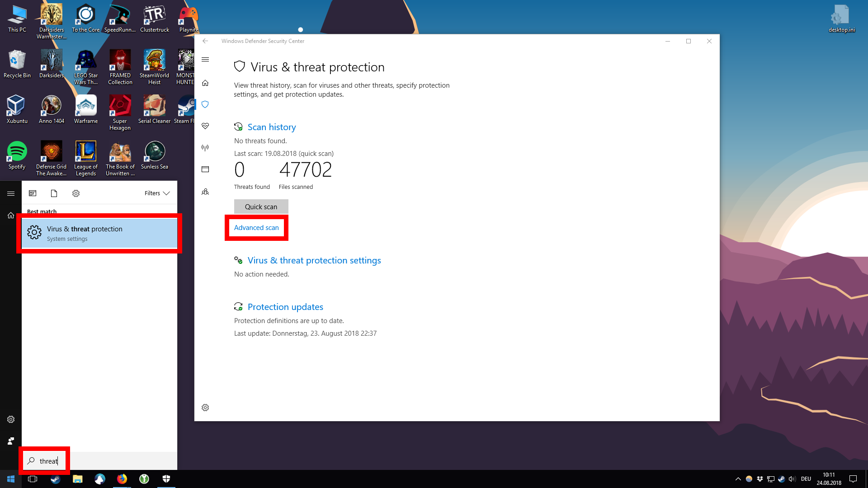Open Action Center notifications icon
The height and width of the screenshot is (488, 868).
coord(853,479)
